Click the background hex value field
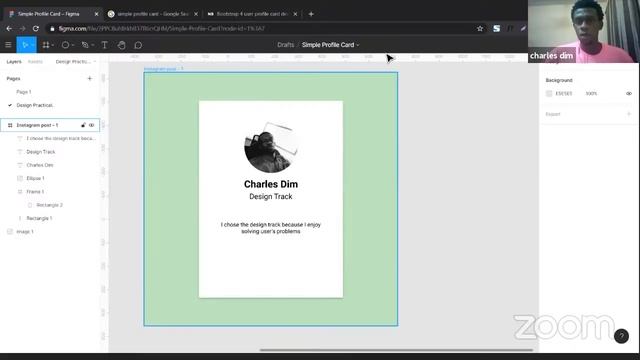 [564, 93]
